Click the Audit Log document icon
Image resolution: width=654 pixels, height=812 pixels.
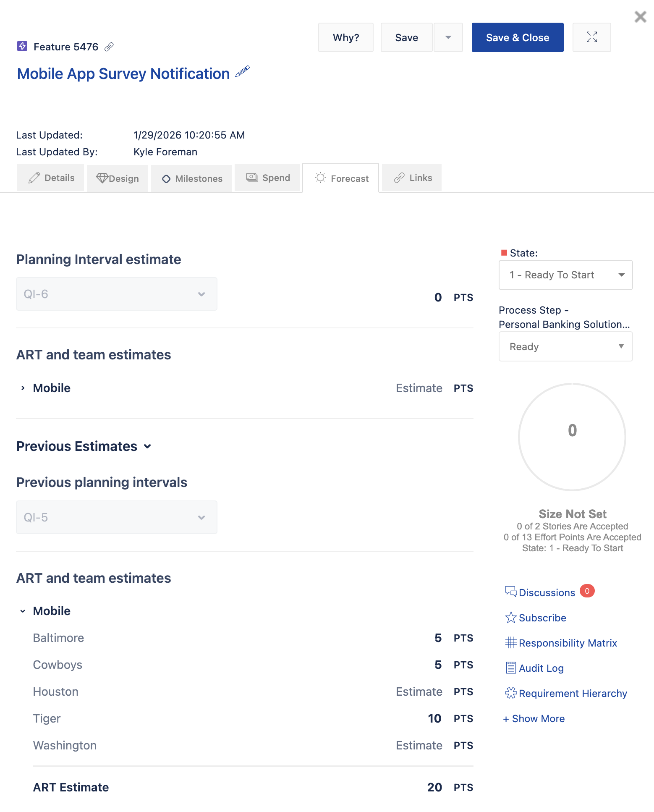510,668
